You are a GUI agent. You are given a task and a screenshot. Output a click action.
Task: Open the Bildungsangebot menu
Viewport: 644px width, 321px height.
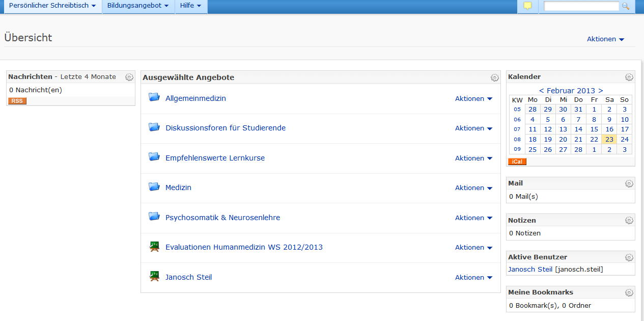click(x=137, y=6)
